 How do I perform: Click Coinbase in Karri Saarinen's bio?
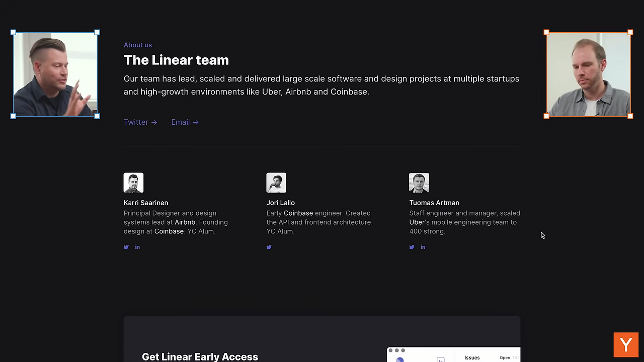(169, 231)
